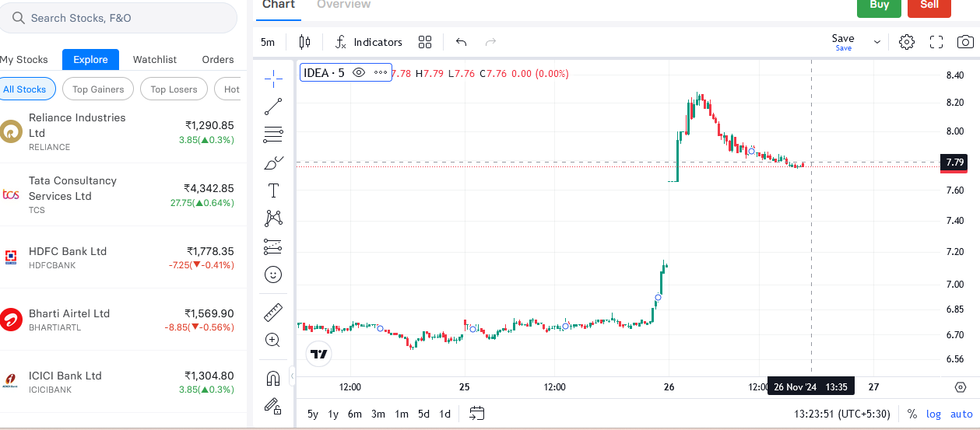Open Reliance Industries Ltd stock row
Screen dimensions: 980x430
coord(123,132)
